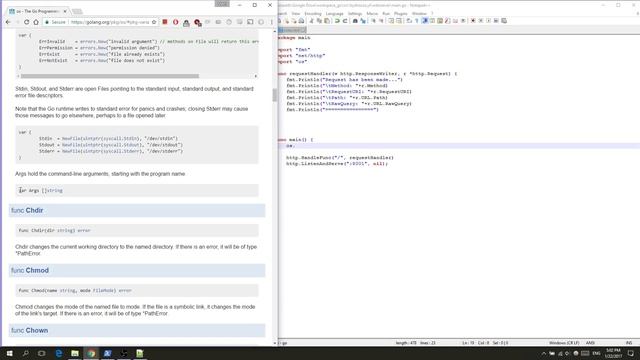Click FileMode type link in Chmod signature
Image resolution: width=640 pixels, height=360 pixels.
104,291
